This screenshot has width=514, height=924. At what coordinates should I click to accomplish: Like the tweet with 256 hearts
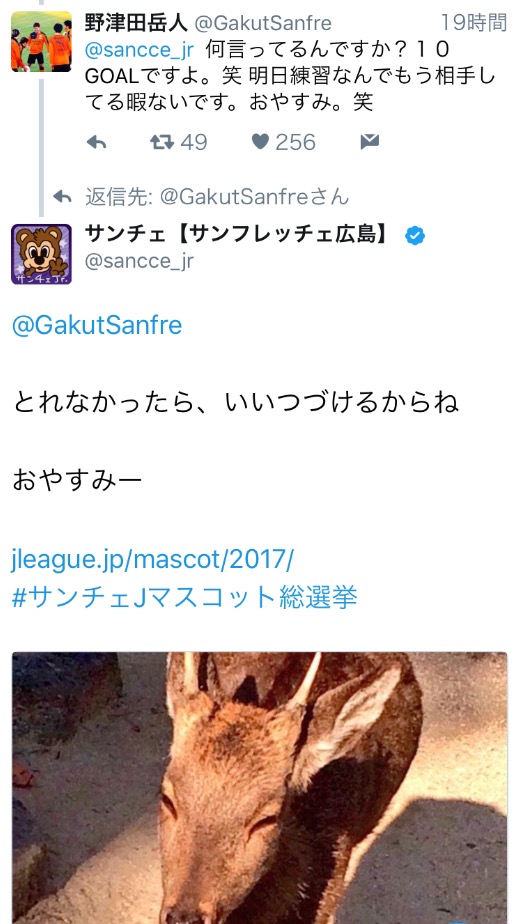(261, 142)
